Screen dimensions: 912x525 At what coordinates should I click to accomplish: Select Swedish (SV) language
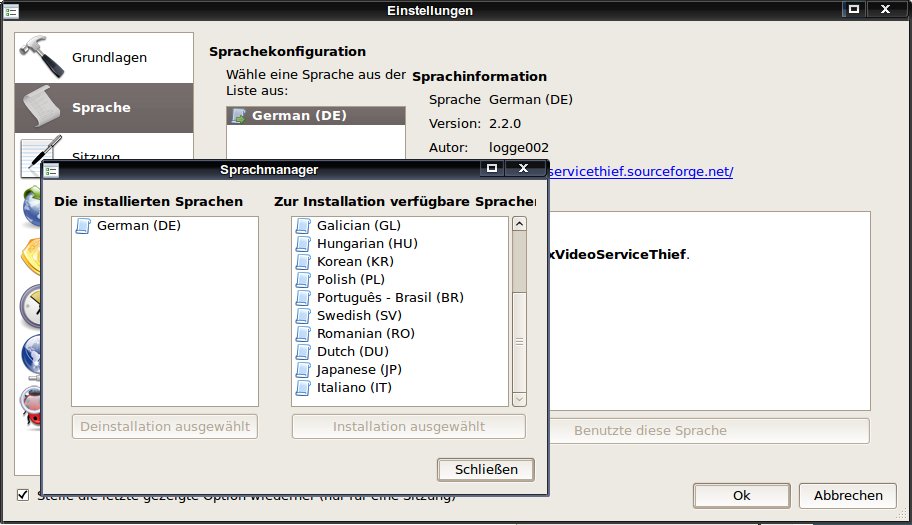[x=400, y=316]
